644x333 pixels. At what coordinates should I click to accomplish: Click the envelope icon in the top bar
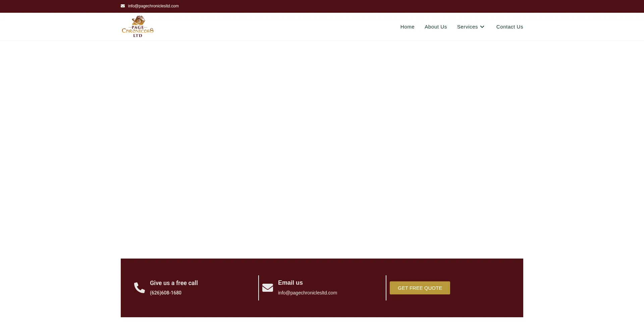123,6
